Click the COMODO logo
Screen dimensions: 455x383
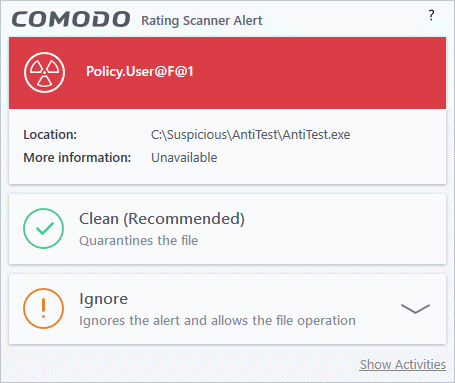(71, 19)
